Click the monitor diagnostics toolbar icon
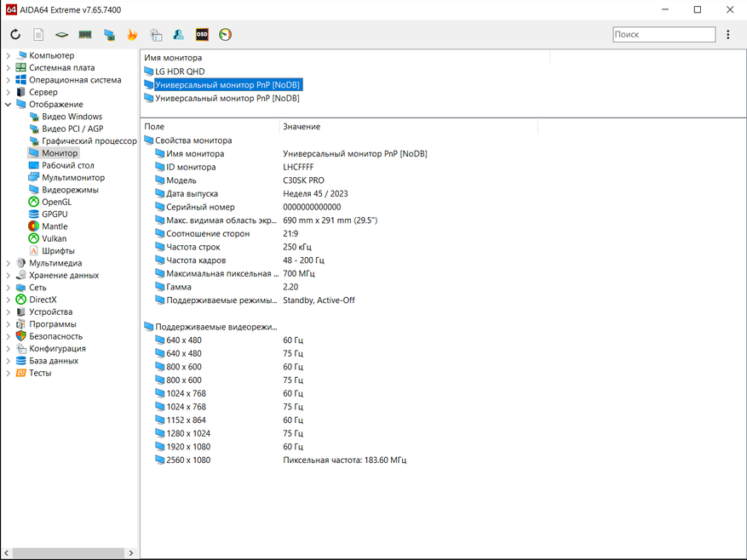 (x=109, y=35)
